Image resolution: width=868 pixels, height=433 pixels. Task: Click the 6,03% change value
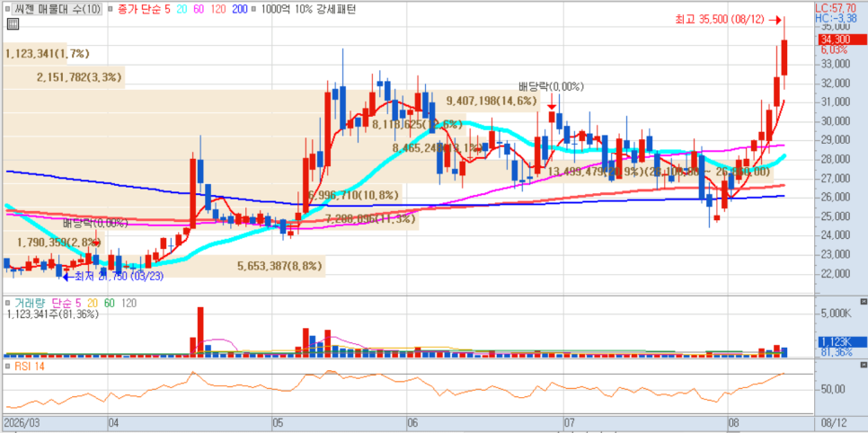coord(834,49)
